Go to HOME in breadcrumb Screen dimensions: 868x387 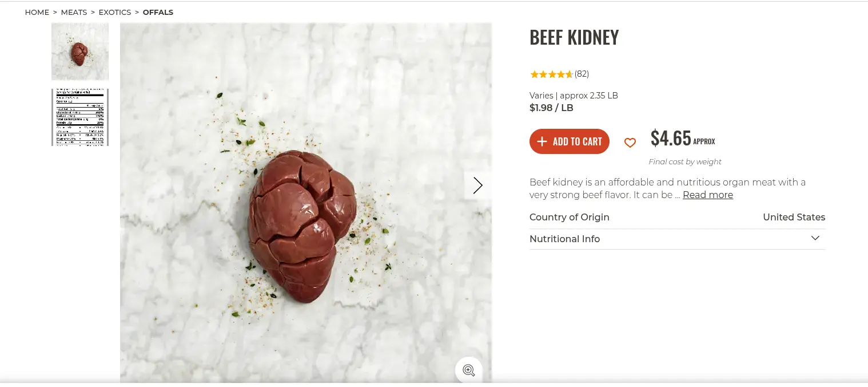(37, 12)
